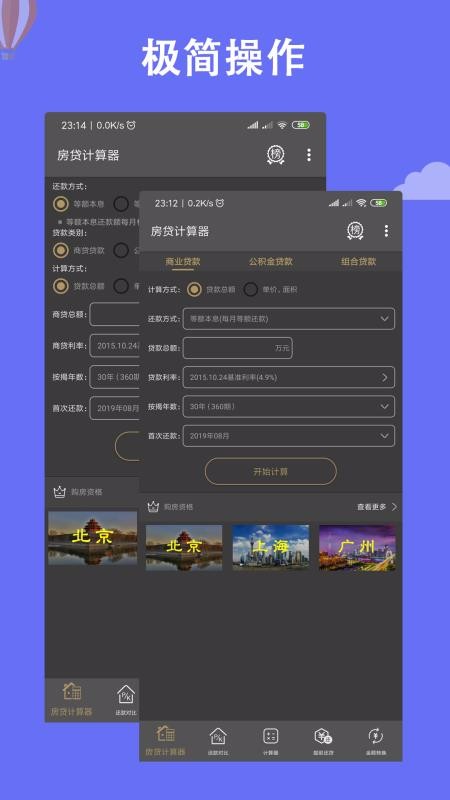Tap the crown icon beside 购房资格
Image resolution: width=450 pixels, height=800 pixels.
(x=153, y=507)
